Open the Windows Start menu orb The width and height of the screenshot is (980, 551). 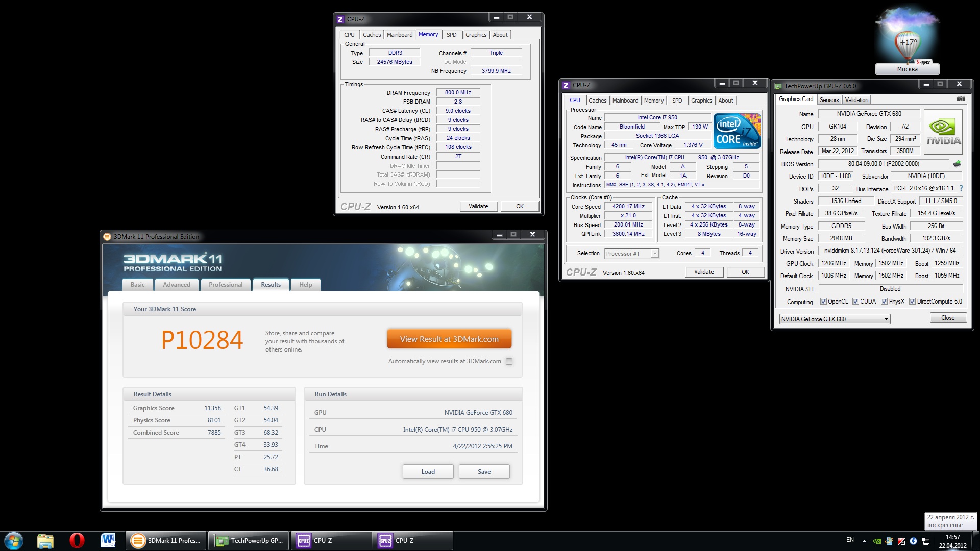[14, 541]
